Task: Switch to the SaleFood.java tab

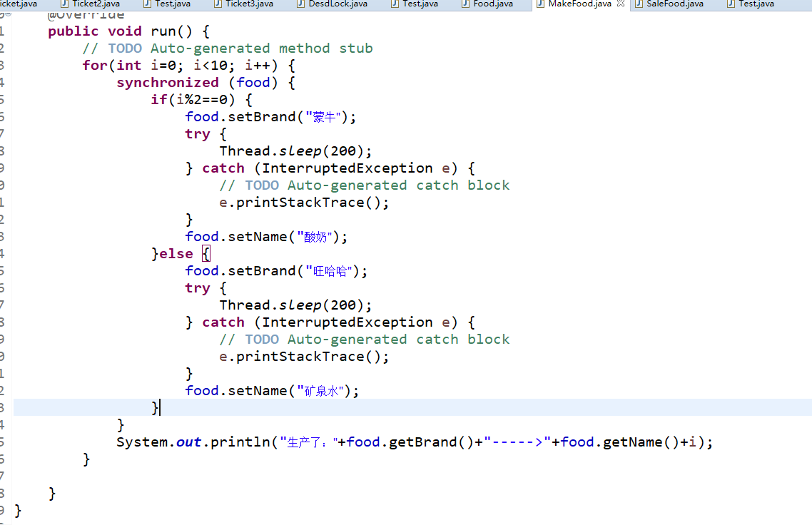Action: pos(669,4)
